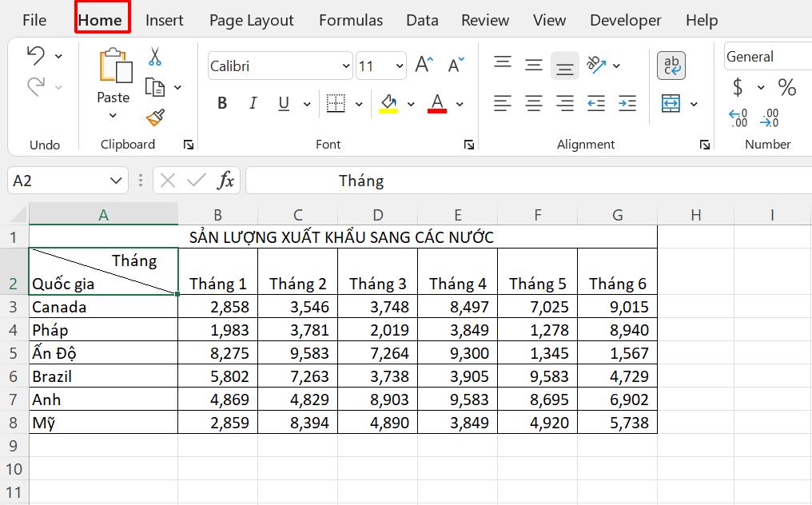The height and width of the screenshot is (505, 812).
Task: Open the Font group dialog launcher
Action: pyautogui.click(x=470, y=145)
